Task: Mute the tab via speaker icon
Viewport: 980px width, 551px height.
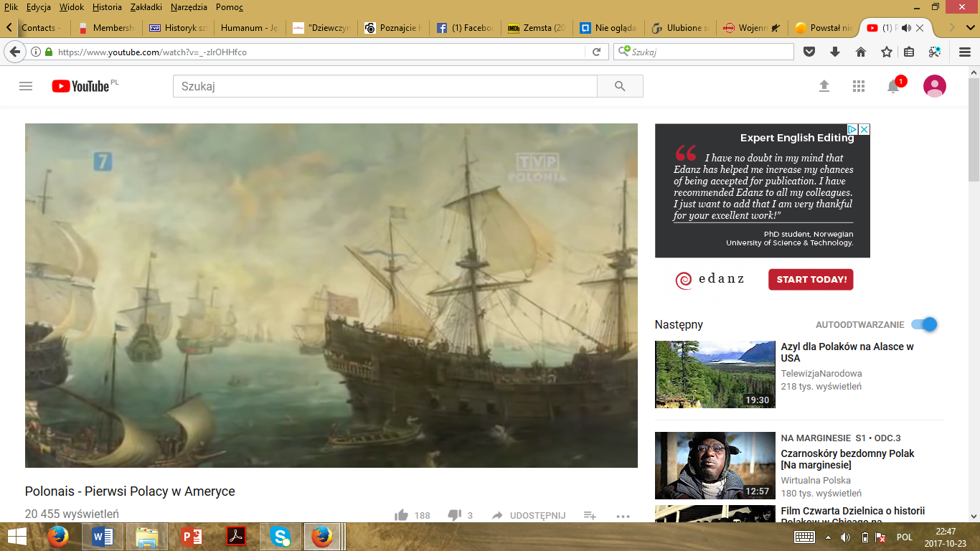Action: pos(906,28)
